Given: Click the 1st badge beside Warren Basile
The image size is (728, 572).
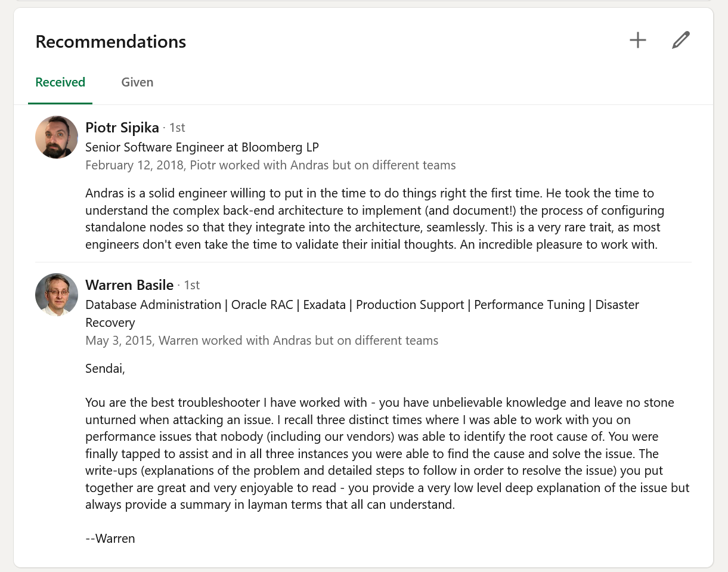Looking at the screenshot, I should [x=191, y=285].
